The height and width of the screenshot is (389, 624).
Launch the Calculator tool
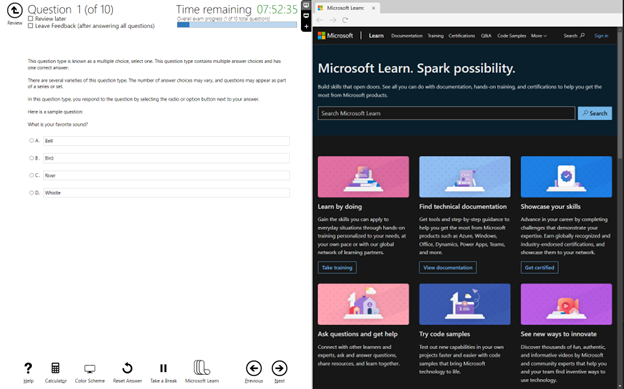click(55, 368)
